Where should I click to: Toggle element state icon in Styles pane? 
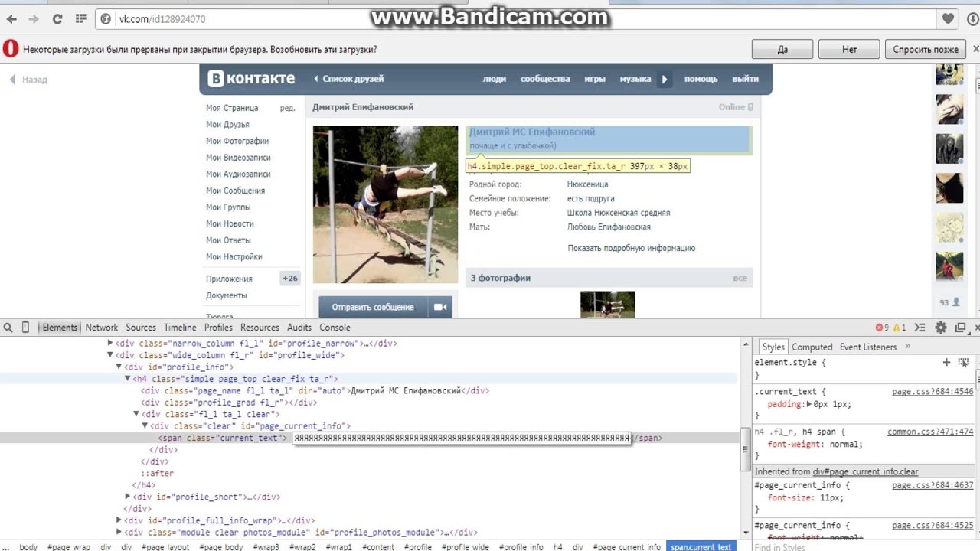coord(963,362)
